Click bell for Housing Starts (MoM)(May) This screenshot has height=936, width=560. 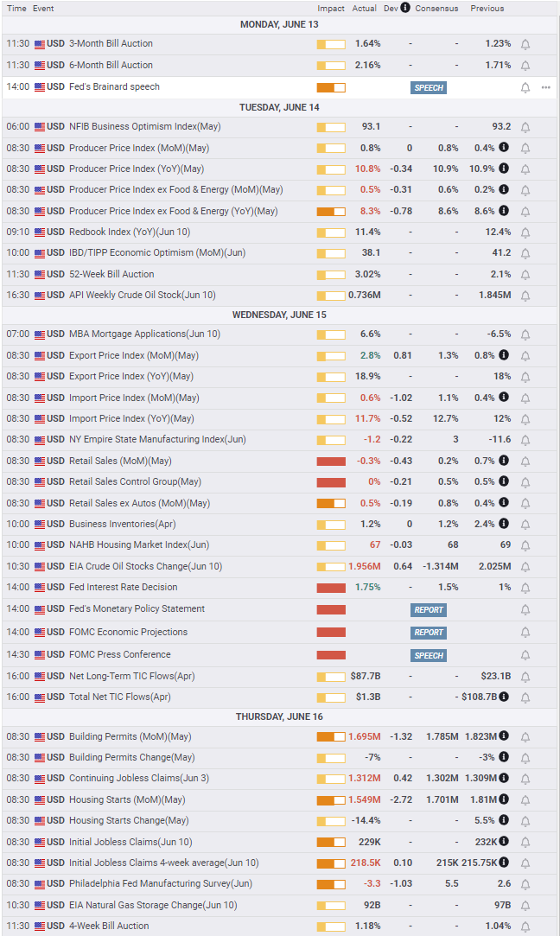point(525,800)
